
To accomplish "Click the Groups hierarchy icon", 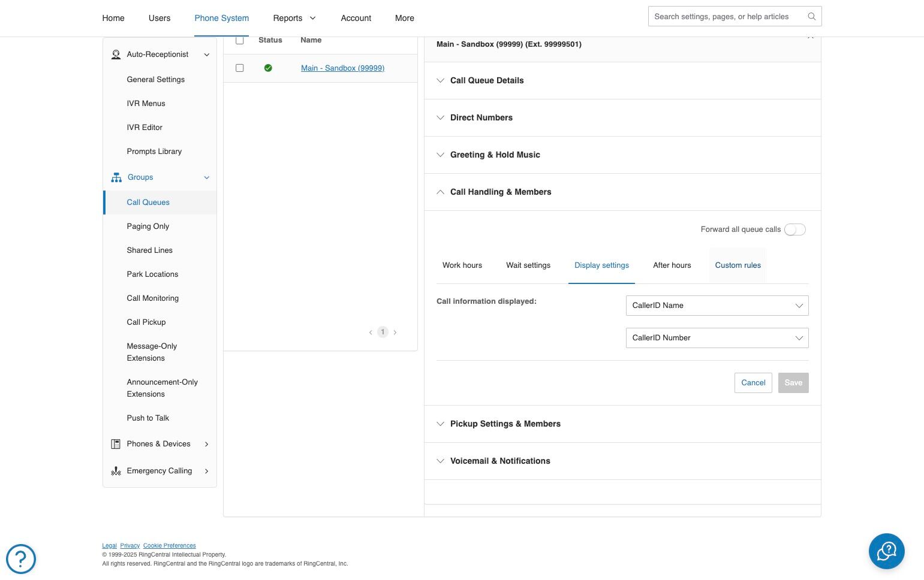I will (x=116, y=177).
